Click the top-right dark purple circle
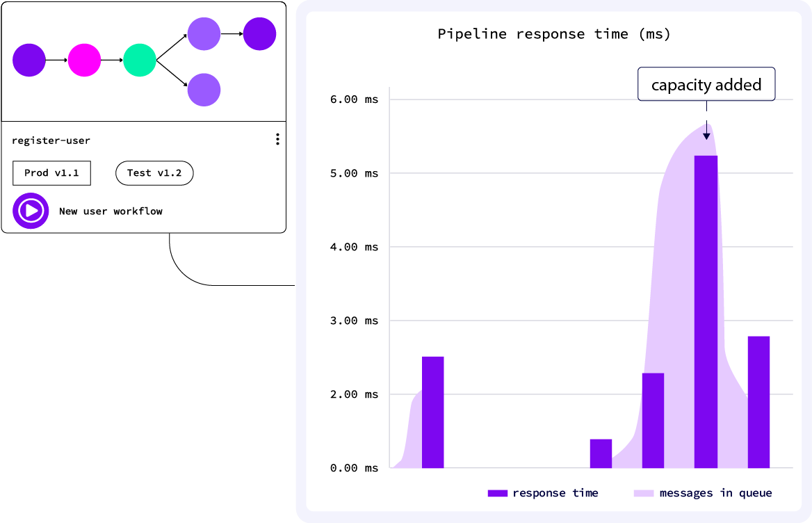Image resolution: width=812 pixels, height=523 pixels. click(x=259, y=33)
